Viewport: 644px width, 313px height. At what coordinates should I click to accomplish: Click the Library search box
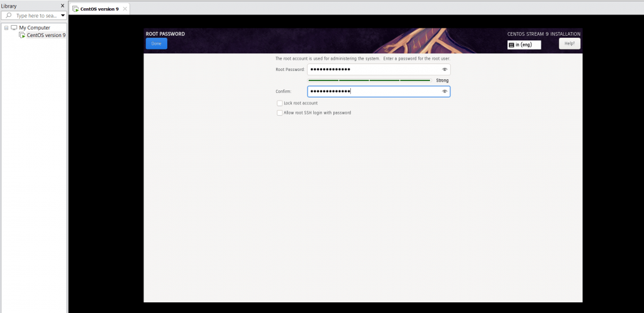[34, 16]
